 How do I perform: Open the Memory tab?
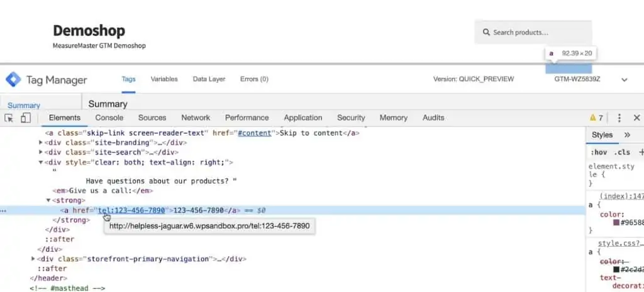point(394,117)
